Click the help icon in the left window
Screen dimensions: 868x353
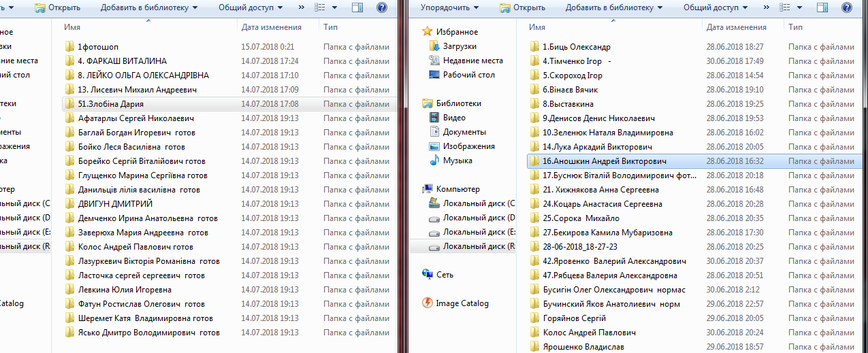pyautogui.click(x=381, y=7)
